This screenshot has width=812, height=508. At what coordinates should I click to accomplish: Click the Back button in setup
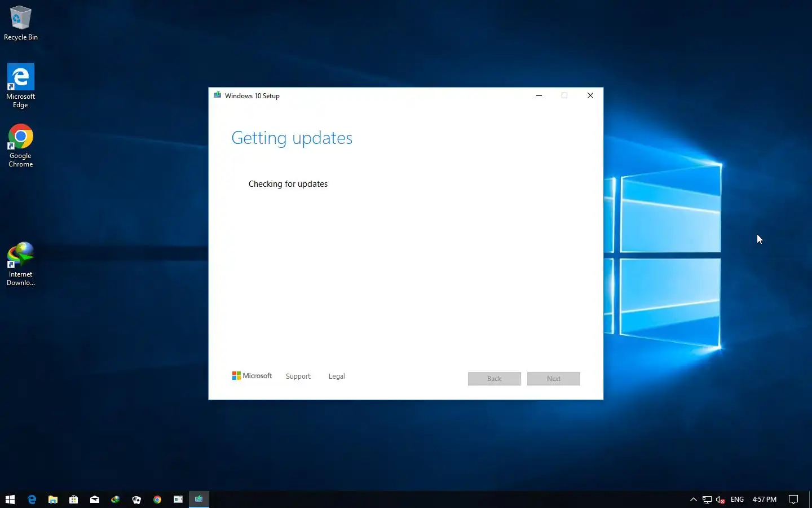[x=495, y=379]
